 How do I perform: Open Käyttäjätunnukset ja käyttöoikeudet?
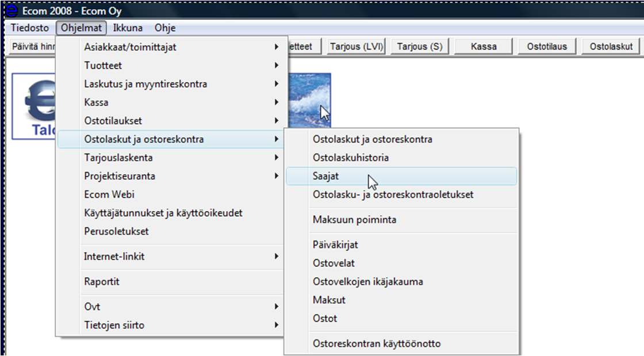[x=170, y=213]
